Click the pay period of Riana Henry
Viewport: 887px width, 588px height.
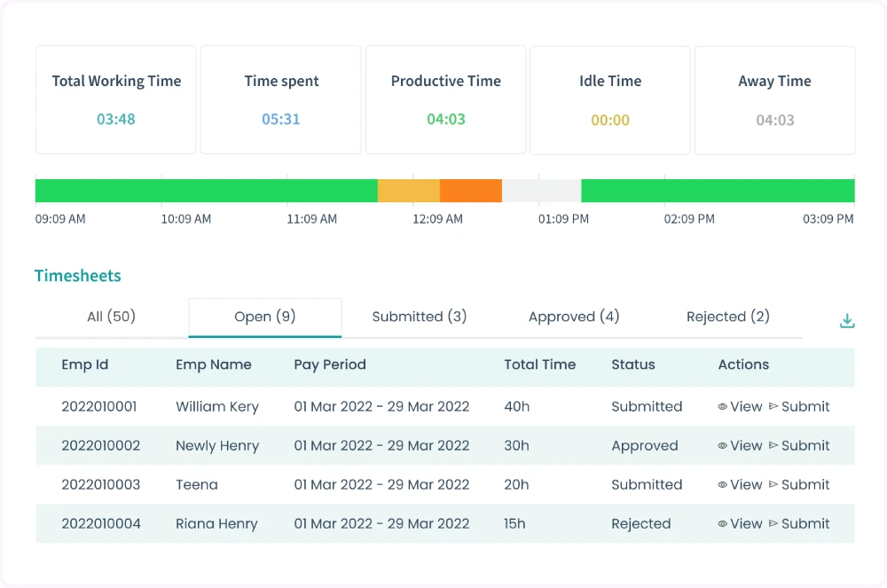click(x=381, y=523)
